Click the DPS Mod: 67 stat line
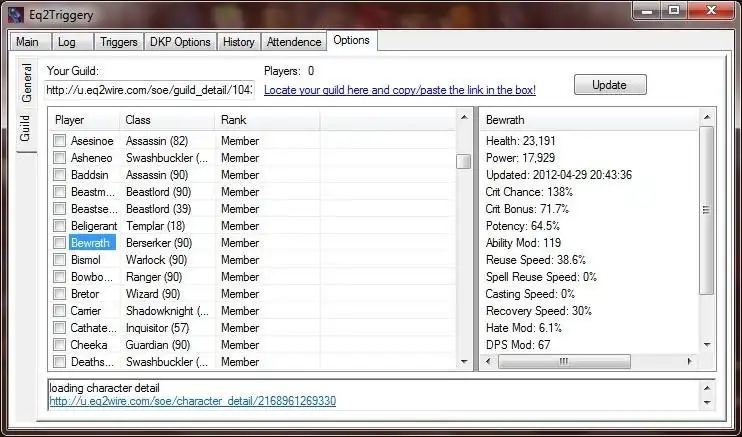Screen dimensions: 742x437 click(518, 345)
